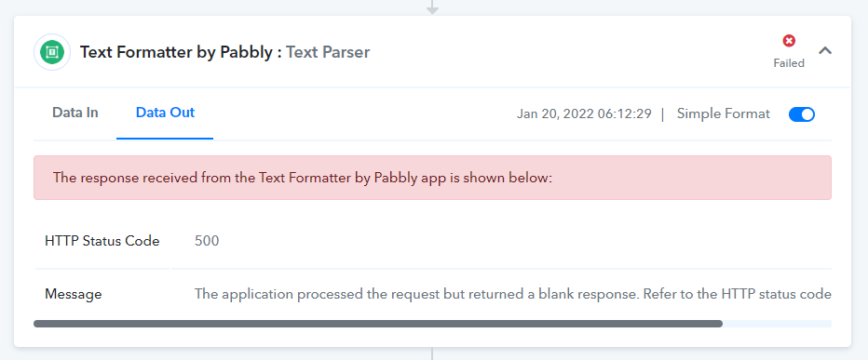Screen dimensions: 868x360
Task: Click the Jan 20, 2022 timestamp
Action: (x=584, y=113)
